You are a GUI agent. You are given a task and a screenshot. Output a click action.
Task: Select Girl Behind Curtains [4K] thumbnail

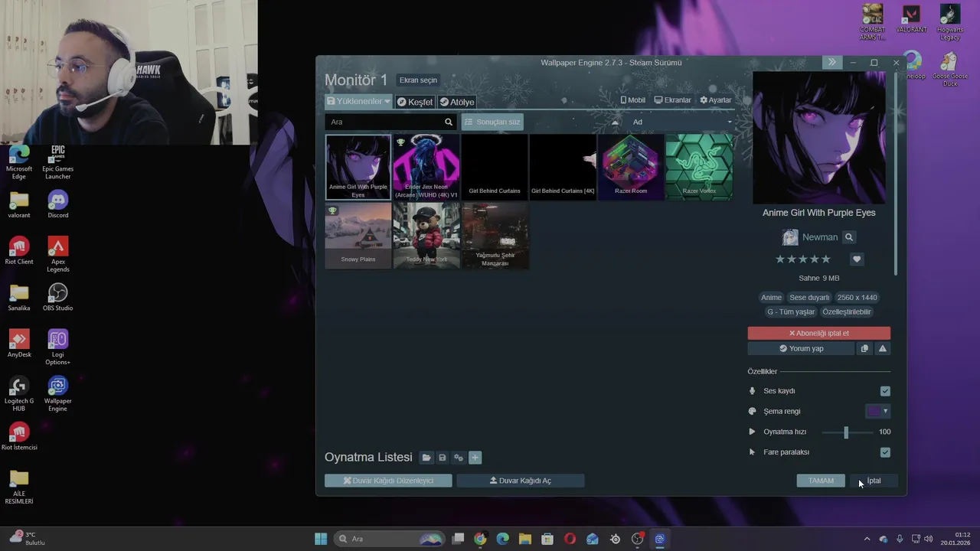point(563,168)
